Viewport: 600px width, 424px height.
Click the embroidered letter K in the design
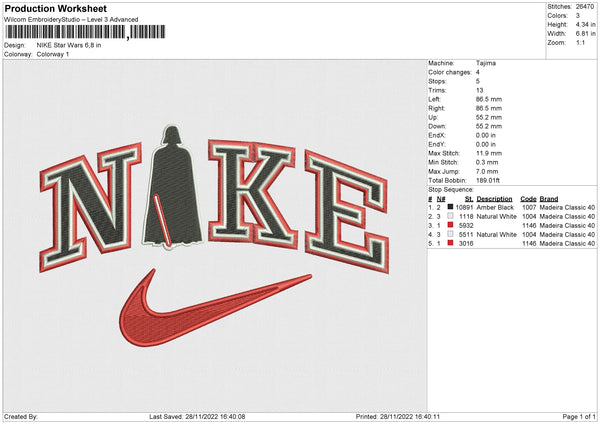click(253, 193)
